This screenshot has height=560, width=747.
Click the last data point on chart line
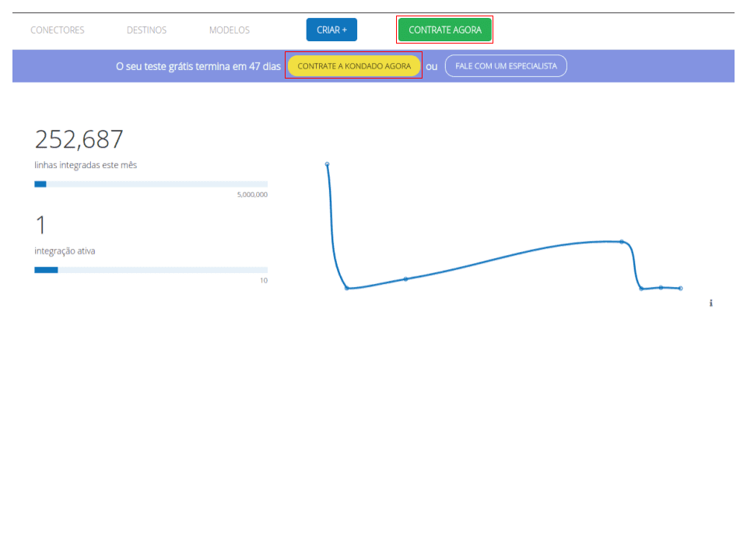point(680,289)
